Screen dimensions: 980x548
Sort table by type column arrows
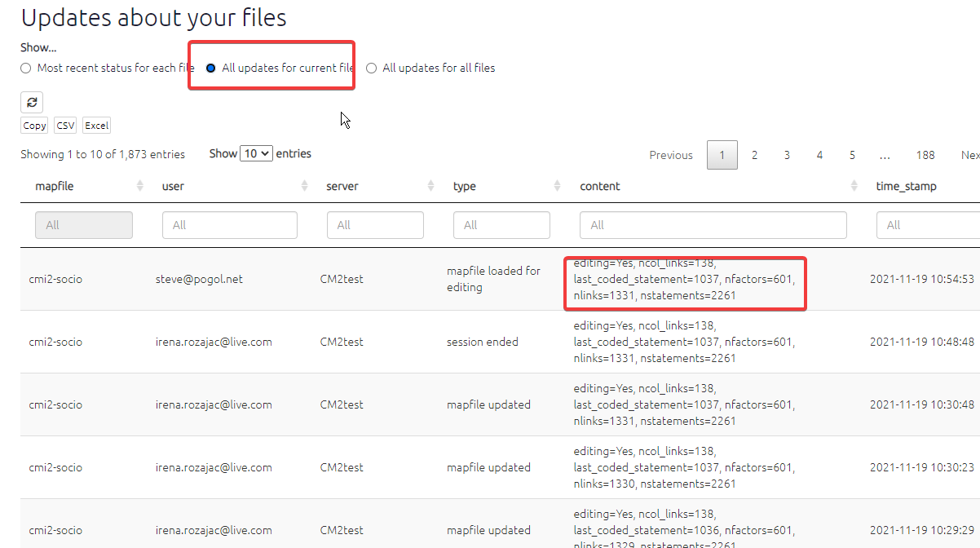click(x=558, y=186)
